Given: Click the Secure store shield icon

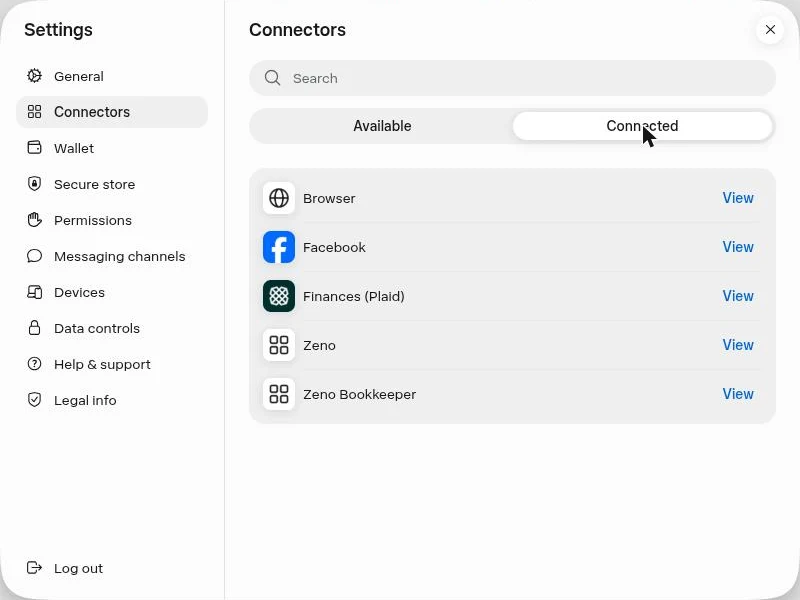Looking at the screenshot, I should coord(34,184).
